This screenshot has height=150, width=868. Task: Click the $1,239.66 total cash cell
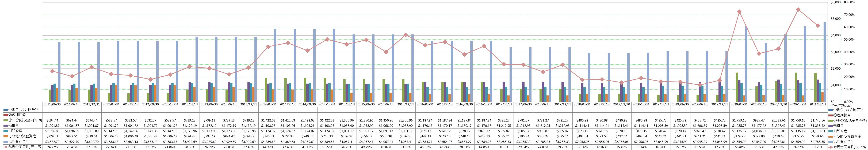pyautogui.click(x=778, y=120)
